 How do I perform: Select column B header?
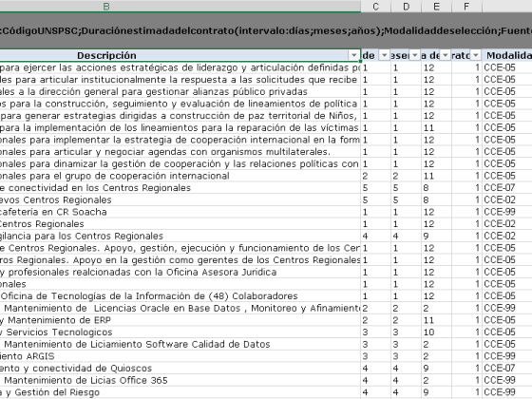(x=180, y=6)
